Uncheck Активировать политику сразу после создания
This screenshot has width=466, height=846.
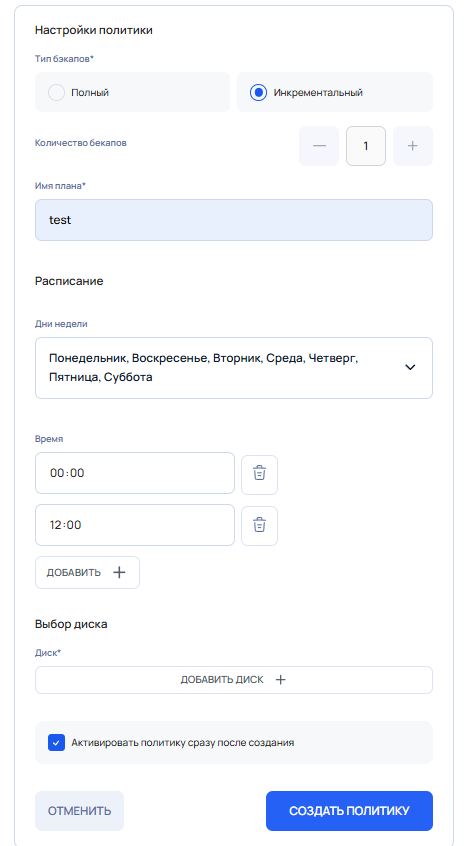[56, 742]
